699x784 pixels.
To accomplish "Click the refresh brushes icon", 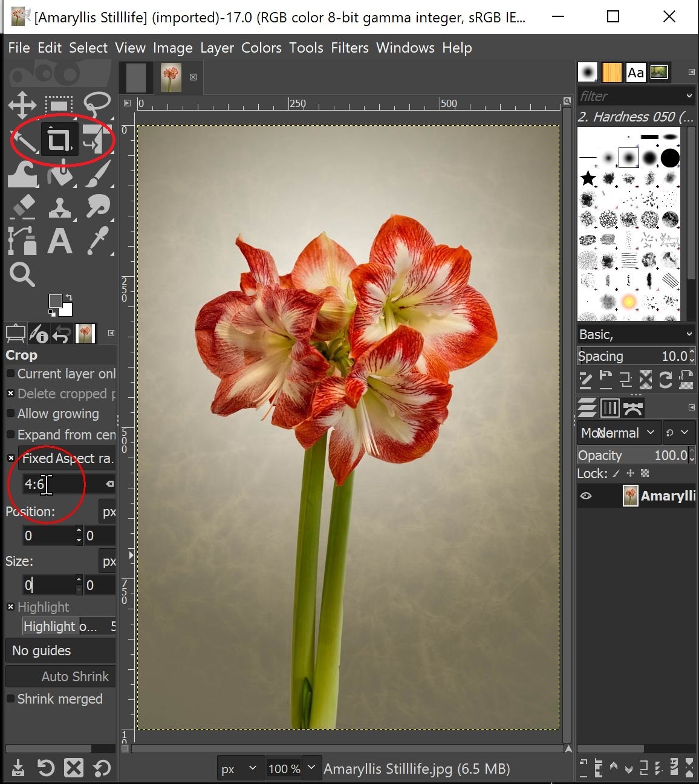I will (x=666, y=380).
